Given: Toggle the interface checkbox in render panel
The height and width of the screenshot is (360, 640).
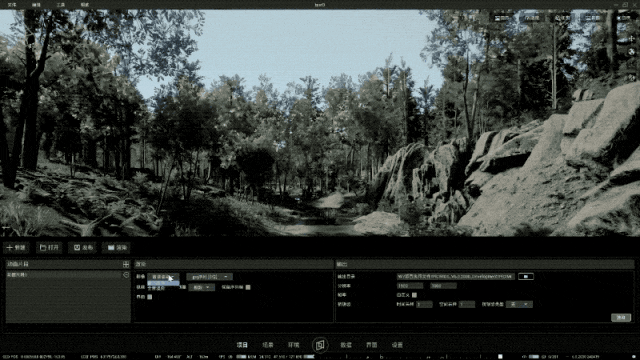Looking at the screenshot, I should tap(149, 297).
